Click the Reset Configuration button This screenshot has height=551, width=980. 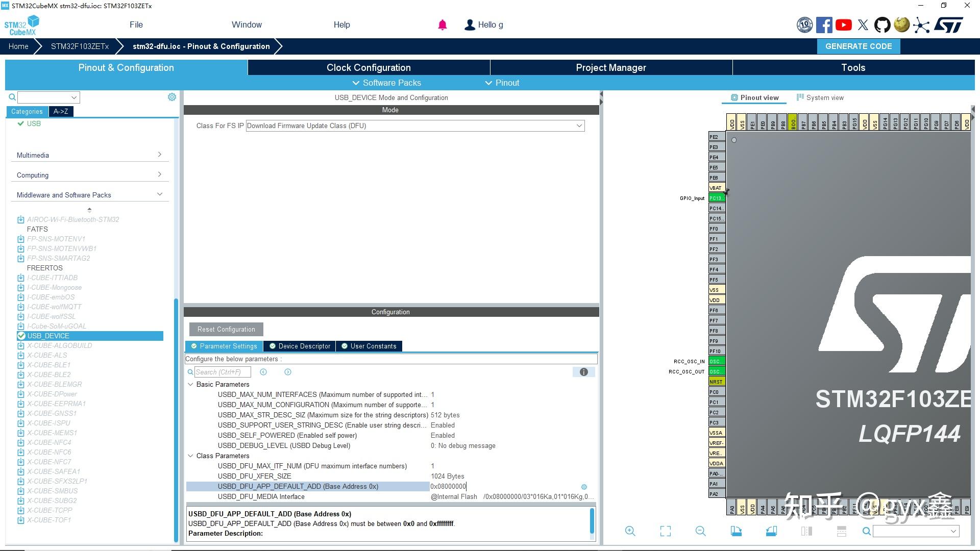point(226,329)
